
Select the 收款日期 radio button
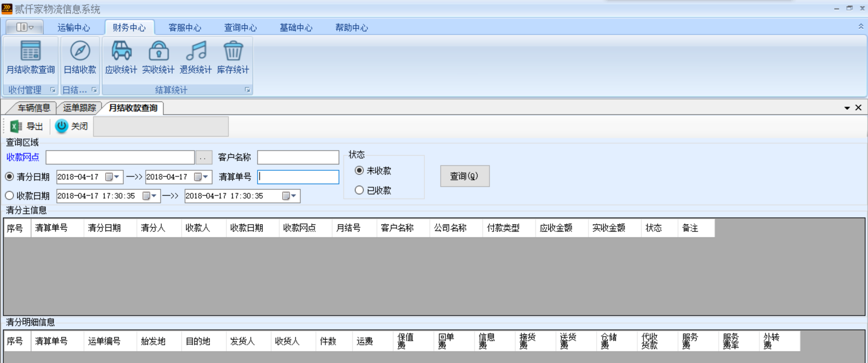coord(9,196)
